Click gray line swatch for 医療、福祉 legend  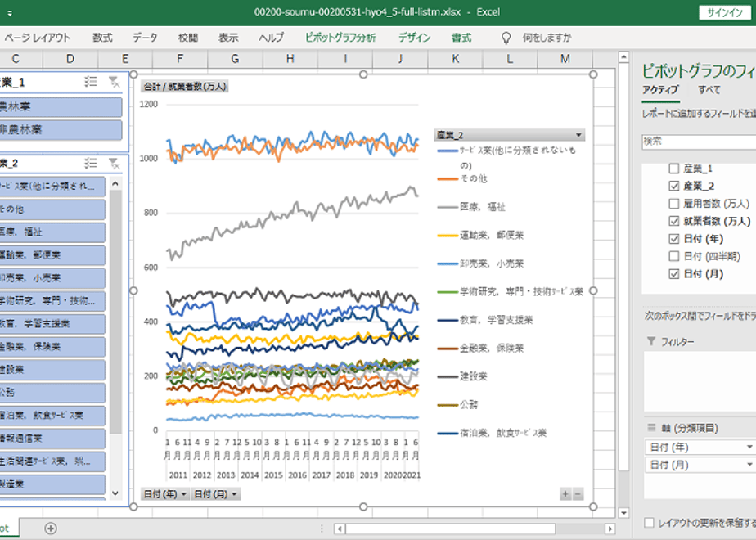pos(448,207)
